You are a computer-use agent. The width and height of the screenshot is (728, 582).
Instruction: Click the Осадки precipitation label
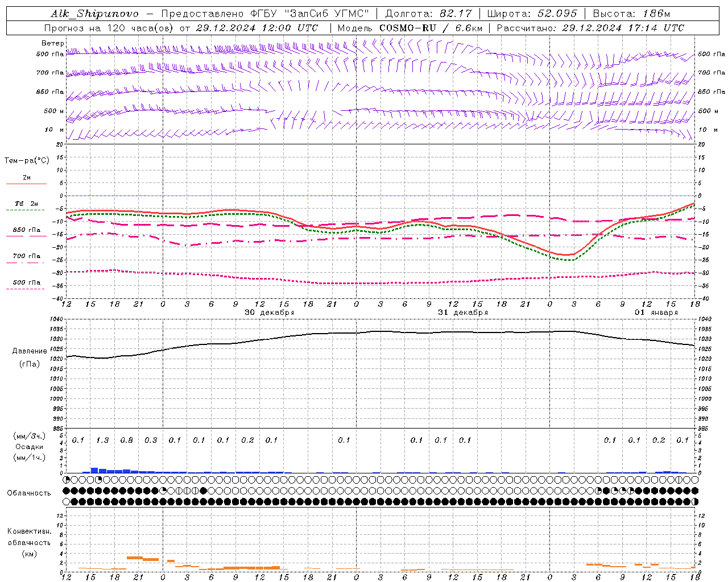(x=30, y=447)
